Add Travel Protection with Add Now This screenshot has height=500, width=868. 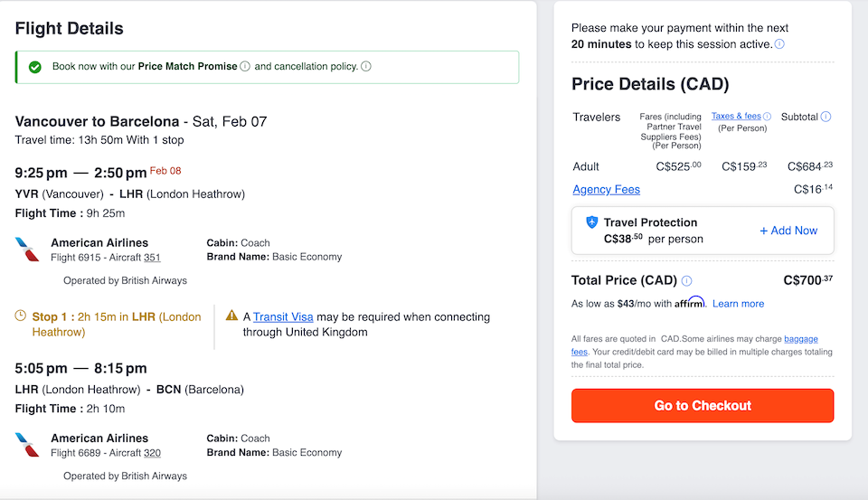click(788, 231)
